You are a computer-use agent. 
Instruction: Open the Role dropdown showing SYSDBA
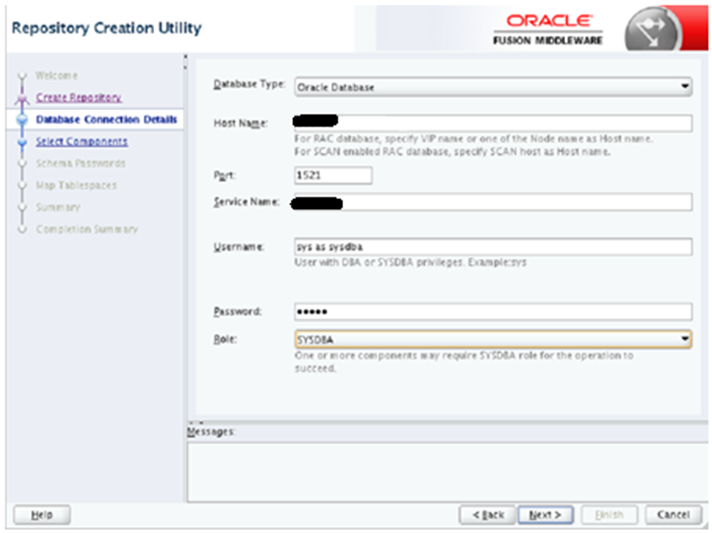point(493,339)
